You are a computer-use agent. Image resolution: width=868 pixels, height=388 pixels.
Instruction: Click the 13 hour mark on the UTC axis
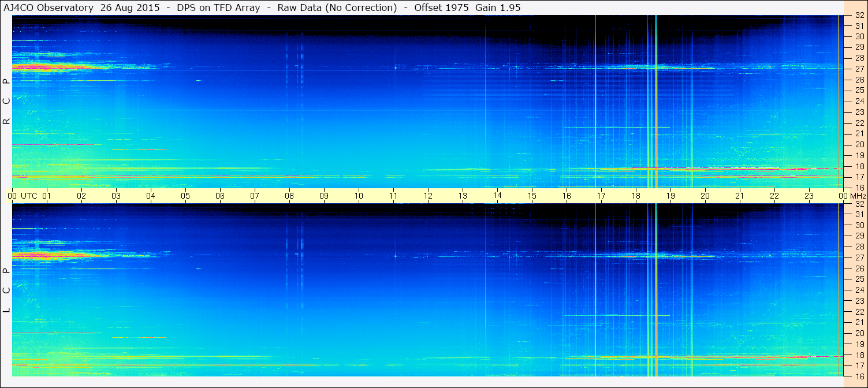click(x=463, y=196)
